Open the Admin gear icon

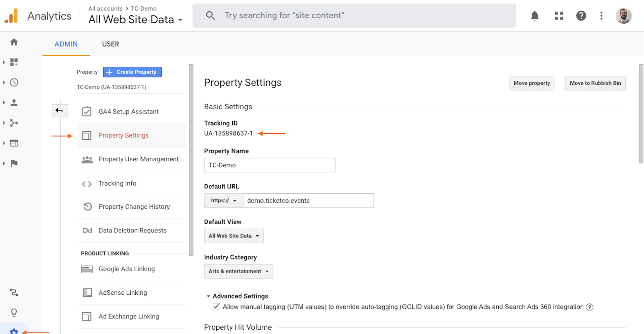point(14,331)
